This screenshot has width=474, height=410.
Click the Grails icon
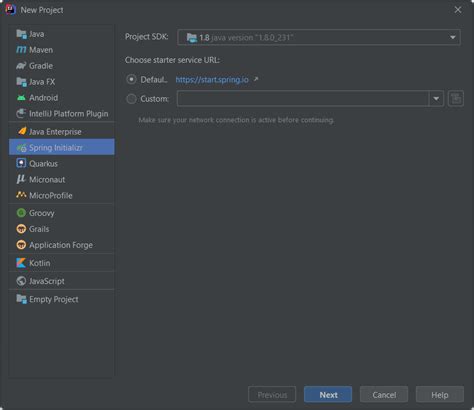(21, 229)
